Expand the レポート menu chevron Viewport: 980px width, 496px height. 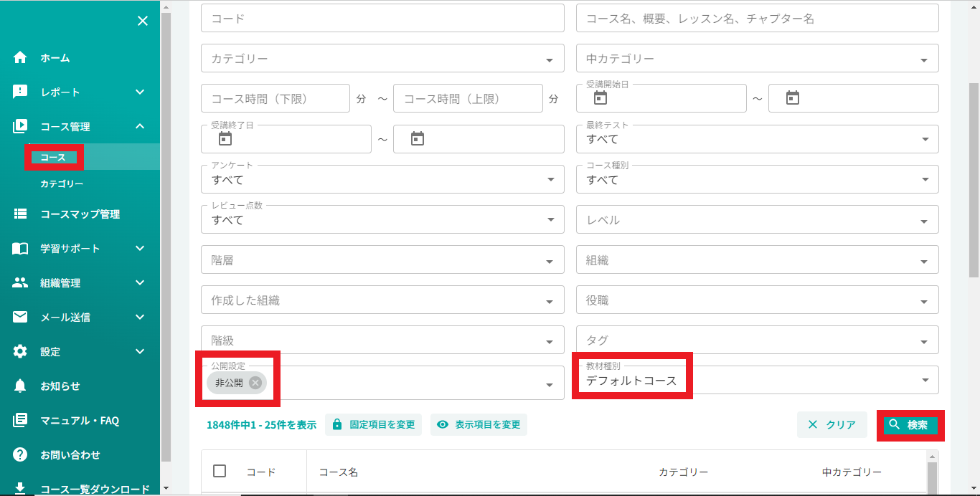pos(140,92)
